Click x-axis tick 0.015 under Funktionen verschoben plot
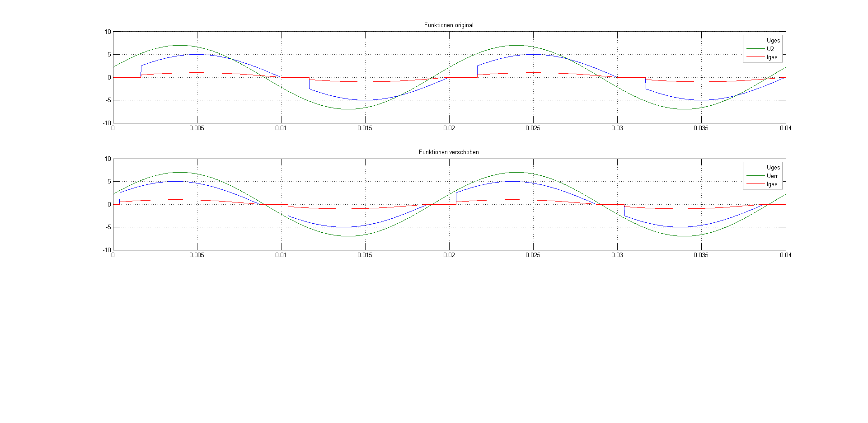868x423 pixels. click(x=365, y=255)
